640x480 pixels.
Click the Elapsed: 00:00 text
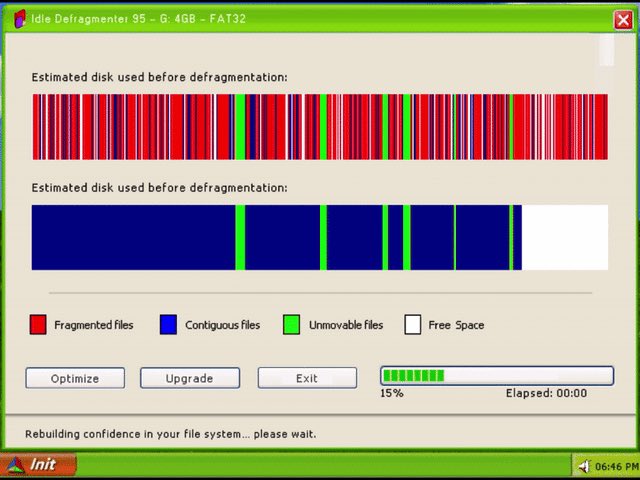pos(546,393)
